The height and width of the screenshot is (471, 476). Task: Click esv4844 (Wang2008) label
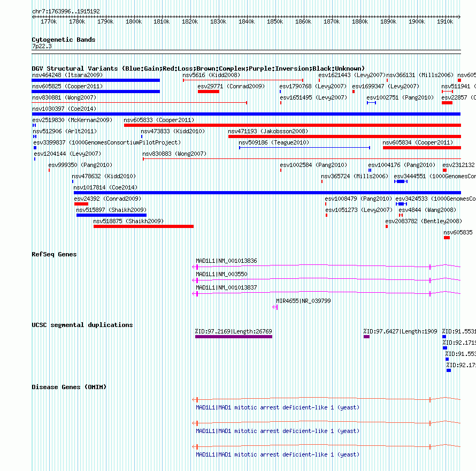click(x=427, y=210)
